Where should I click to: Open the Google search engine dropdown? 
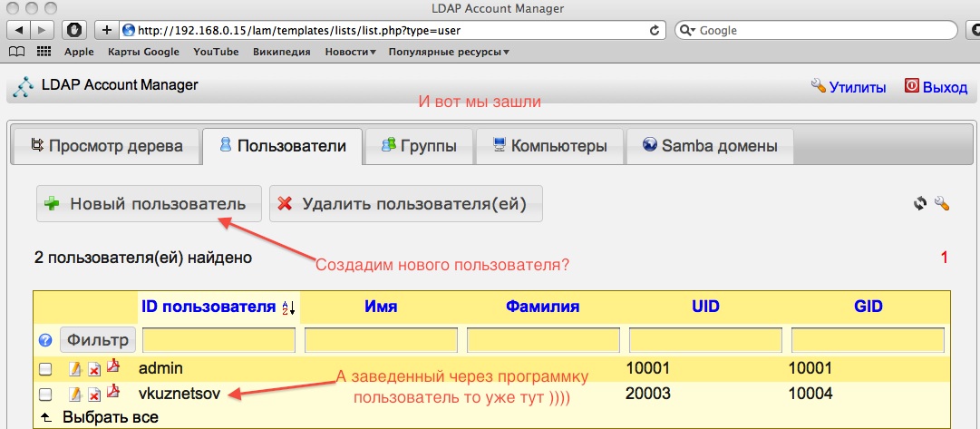point(687,30)
